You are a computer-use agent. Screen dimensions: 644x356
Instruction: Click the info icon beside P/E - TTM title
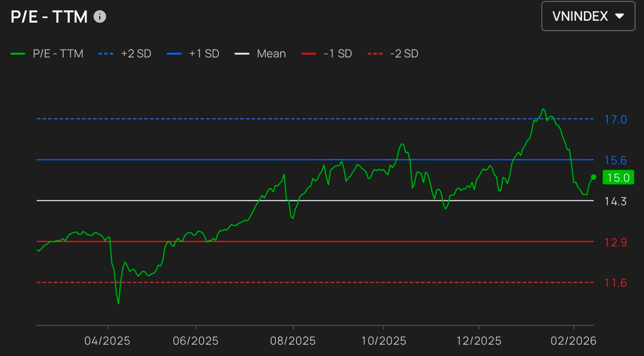[100, 17]
